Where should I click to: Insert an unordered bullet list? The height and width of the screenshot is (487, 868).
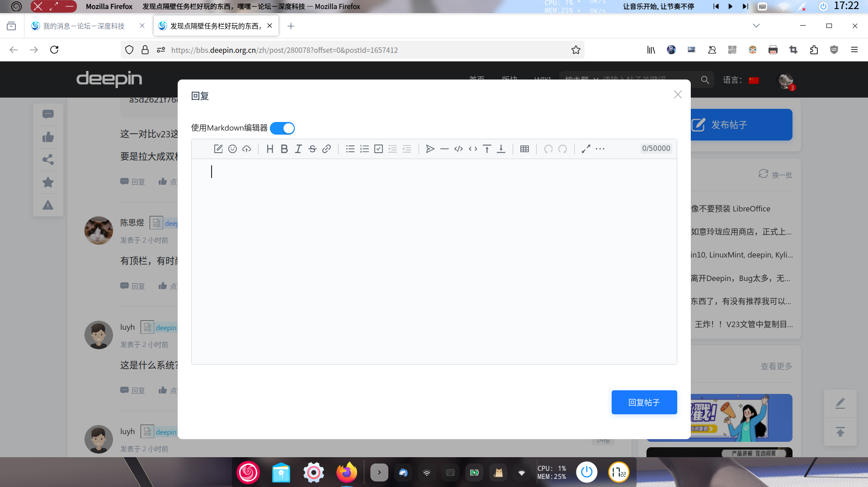pos(350,149)
